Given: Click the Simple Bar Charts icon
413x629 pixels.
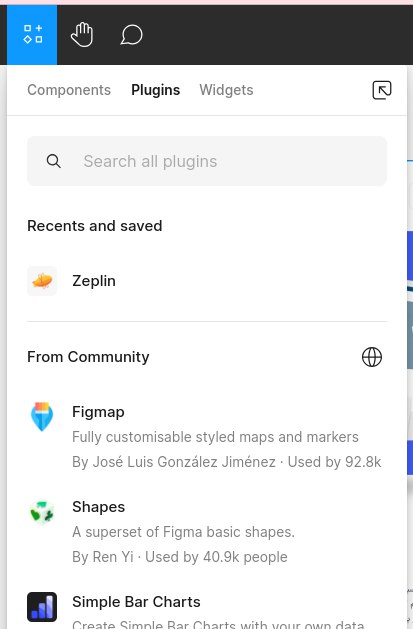Looking at the screenshot, I should click(x=42, y=607).
